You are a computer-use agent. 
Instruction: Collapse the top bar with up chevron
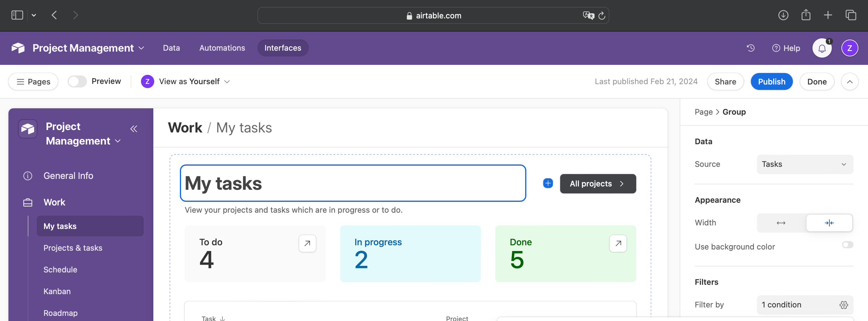(x=850, y=81)
